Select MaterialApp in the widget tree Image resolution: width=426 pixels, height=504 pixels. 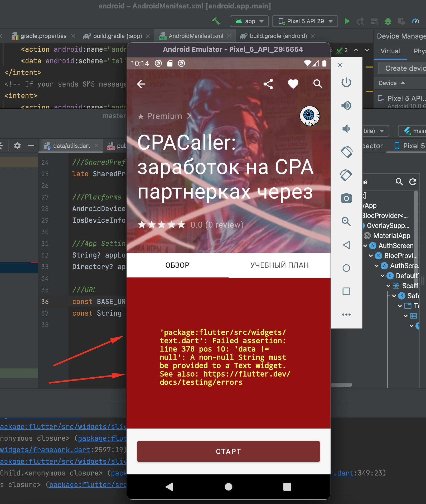coord(392,236)
